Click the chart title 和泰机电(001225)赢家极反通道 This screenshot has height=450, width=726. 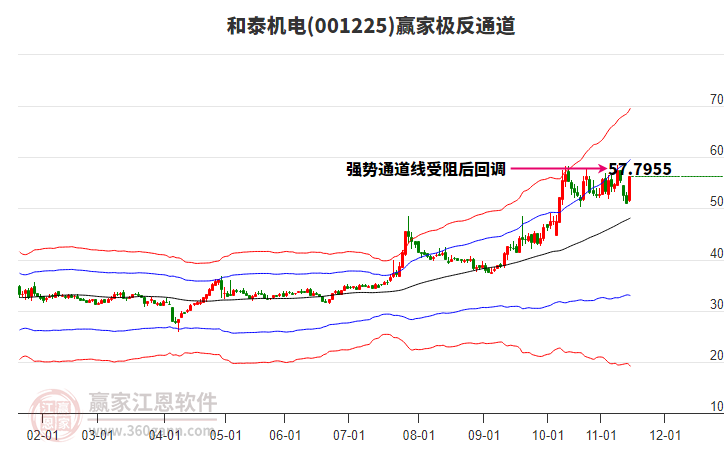coord(371,26)
